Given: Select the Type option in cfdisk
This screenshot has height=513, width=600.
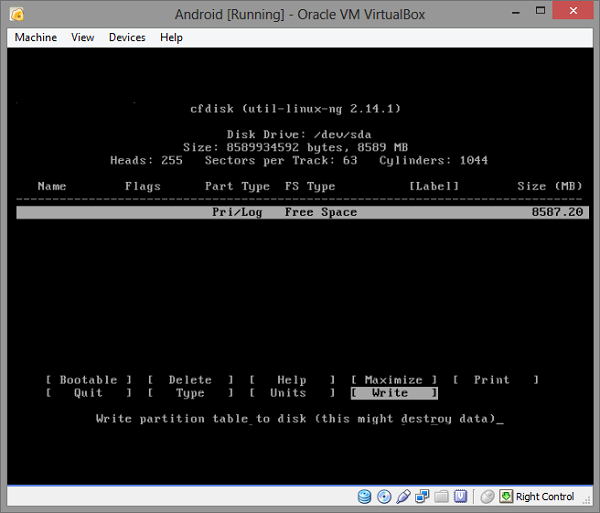Looking at the screenshot, I should (190, 393).
